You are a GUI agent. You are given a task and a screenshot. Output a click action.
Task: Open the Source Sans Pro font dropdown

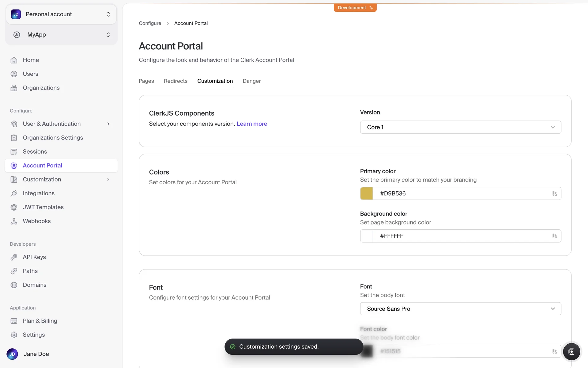point(460,309)
